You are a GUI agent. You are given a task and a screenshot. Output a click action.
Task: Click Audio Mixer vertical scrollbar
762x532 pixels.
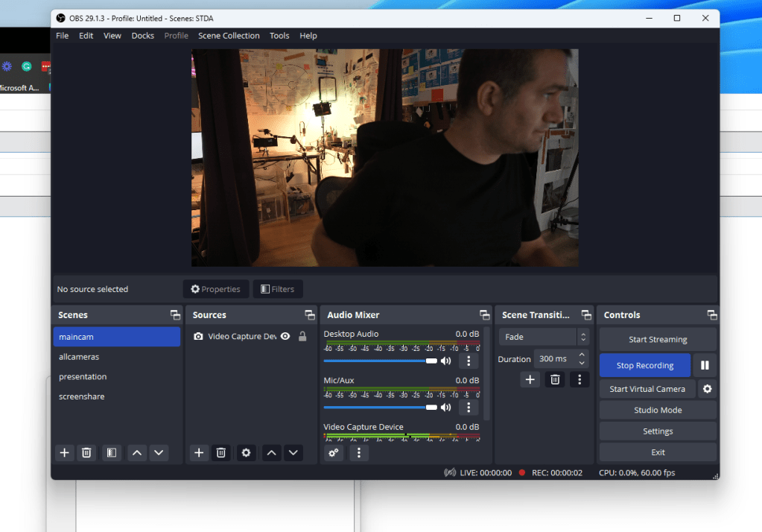point(486,375)
